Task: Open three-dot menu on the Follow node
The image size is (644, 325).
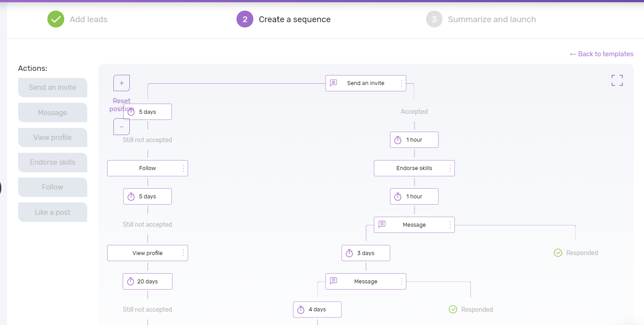Action: pyautogui.click(x=183, y=168)
